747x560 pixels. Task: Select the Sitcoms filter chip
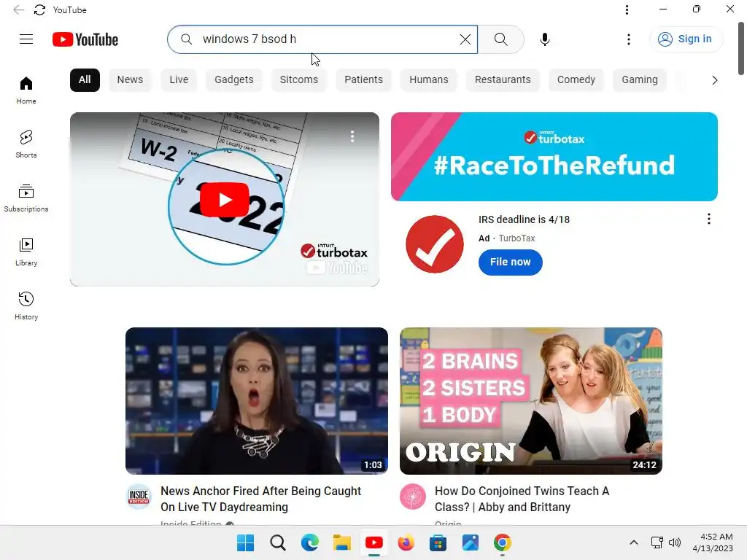[x=298, y=80]
